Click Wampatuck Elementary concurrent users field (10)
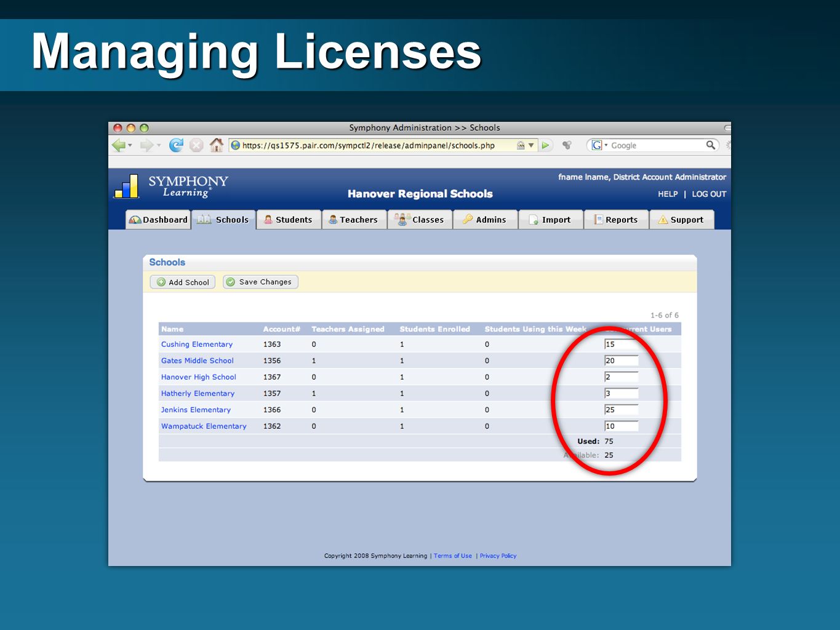Image resolution: width=840 pixels, height=630 pixels. coord(621,426)
